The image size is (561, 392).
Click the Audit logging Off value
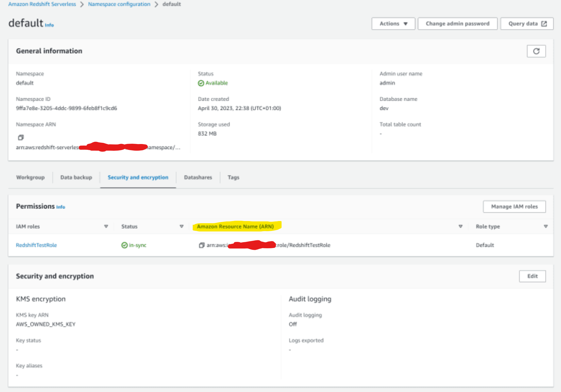click(x=293, y=324)
